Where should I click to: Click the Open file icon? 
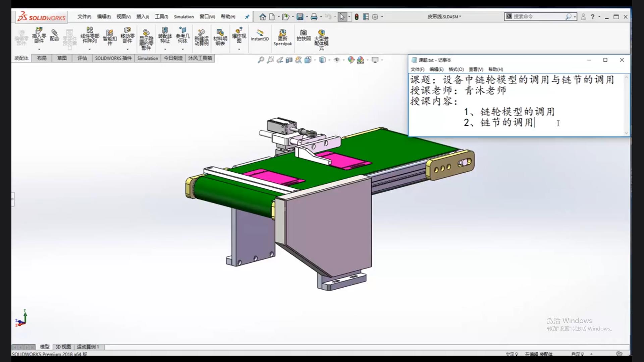tap(285, 17)
